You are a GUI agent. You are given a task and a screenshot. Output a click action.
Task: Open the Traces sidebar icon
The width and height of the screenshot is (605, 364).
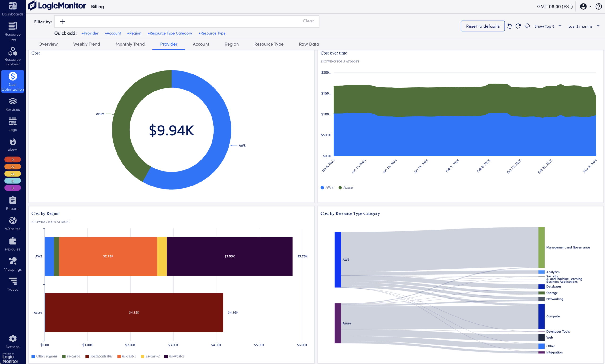pyautogui.click(x=13, y=281)
